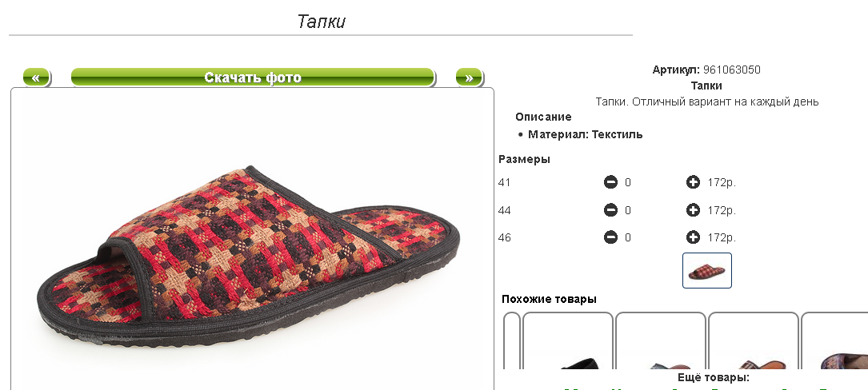Go to previous product with « button

[x=36, y=78]
